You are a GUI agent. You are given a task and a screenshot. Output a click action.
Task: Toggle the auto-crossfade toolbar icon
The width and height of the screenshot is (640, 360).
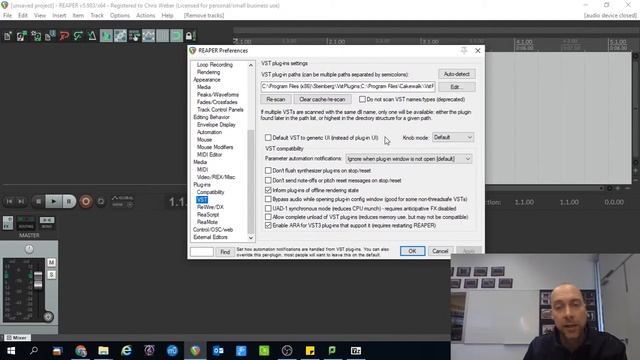[x=107, y=36]
